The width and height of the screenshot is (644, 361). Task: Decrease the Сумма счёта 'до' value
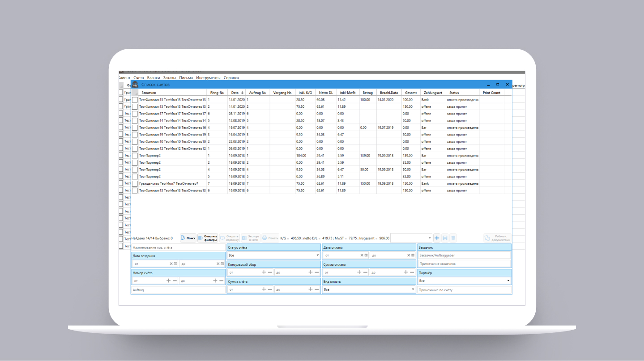click(316, 289)
